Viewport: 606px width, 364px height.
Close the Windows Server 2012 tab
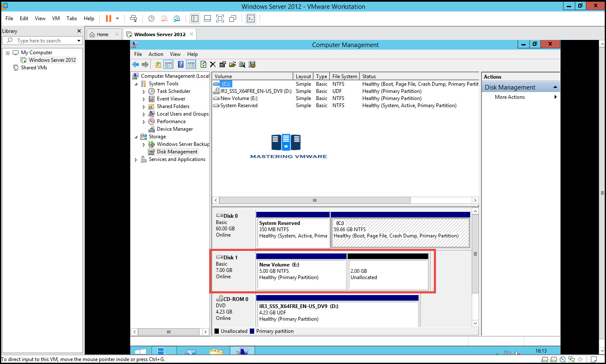[x=191, y=34]
